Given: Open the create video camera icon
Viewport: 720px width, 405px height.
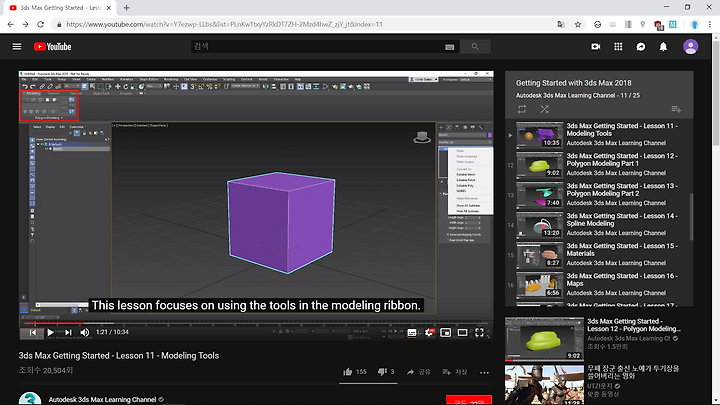Looking at the screenshot, I should 596,46.
